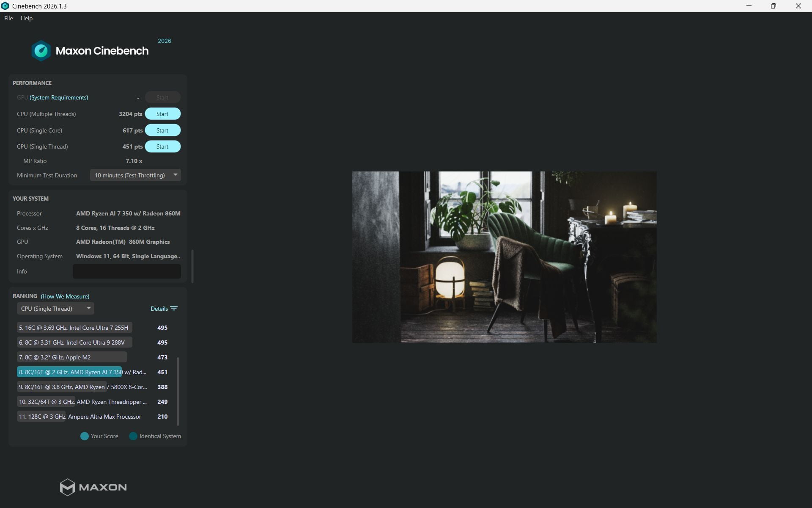Image resolution: width=812 pixels, height=508 pixels.
Task: Click the Cinebench app icon in title bar
Action: [x=5, y=6]
